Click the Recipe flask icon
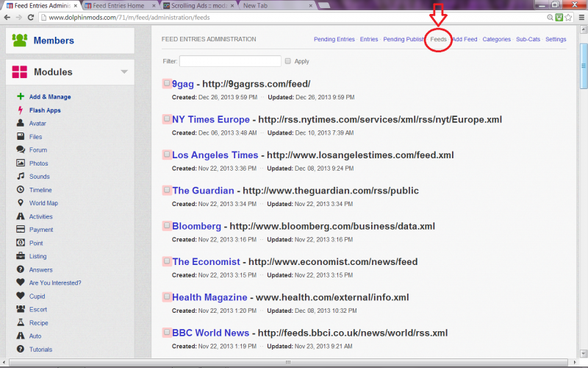This screenshot has height=368, width=588. pyautogui.click(x=21, y=322)
